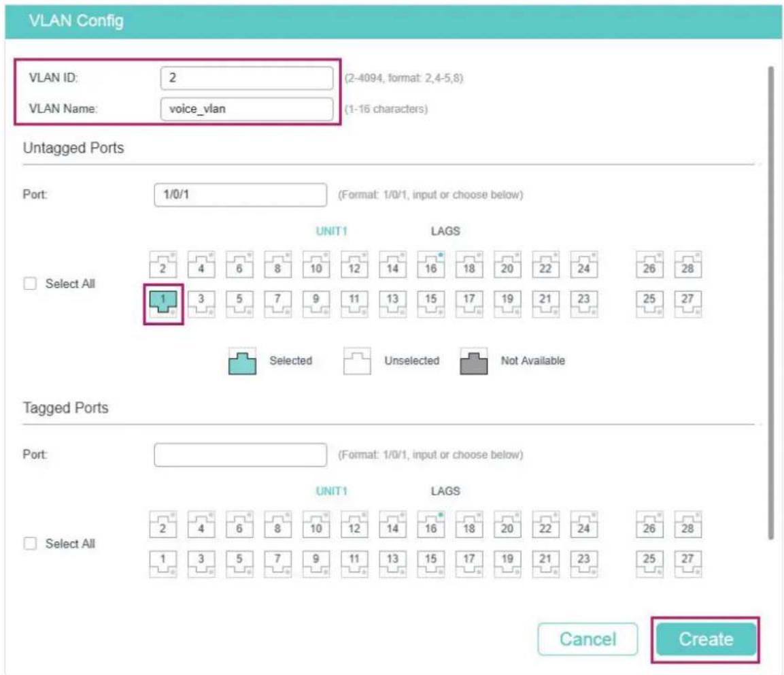Screen dimensions: 784x675
Task: Select tagged port 3 icon
Action: 201,563
